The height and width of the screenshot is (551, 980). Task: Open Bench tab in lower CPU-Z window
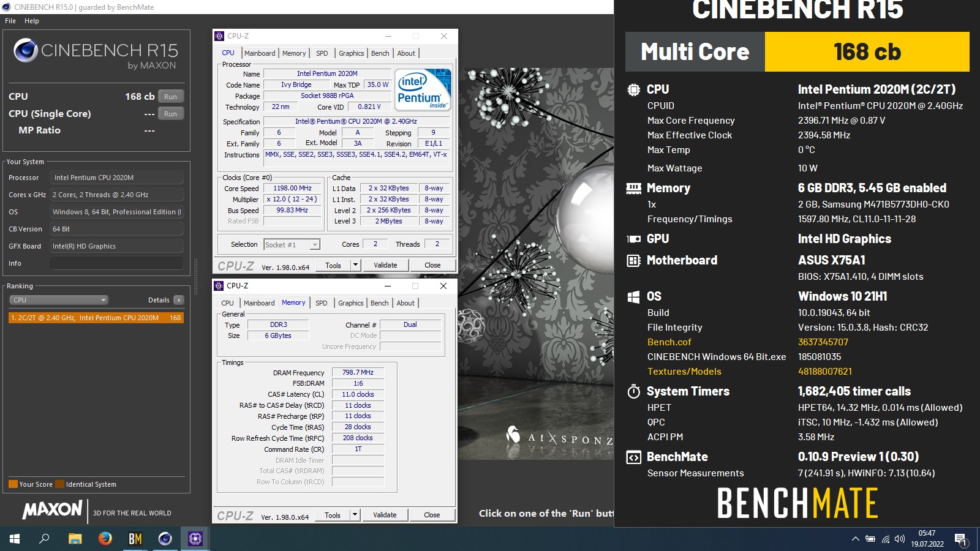(380, 303)
